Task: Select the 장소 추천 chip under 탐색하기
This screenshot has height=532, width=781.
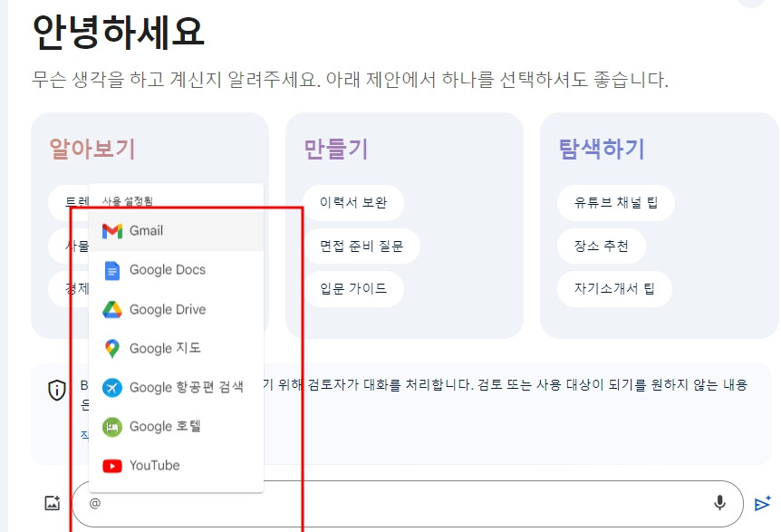Action: coord(600,246)
